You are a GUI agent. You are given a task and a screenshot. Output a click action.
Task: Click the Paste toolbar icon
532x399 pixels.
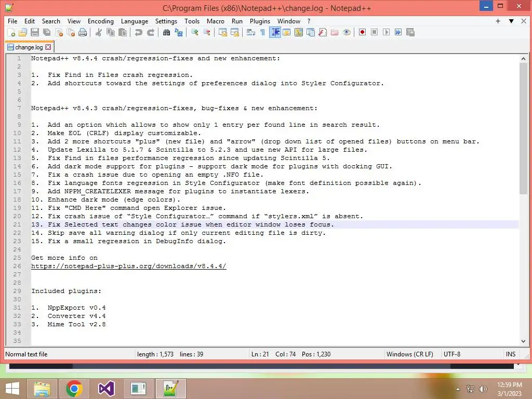(x=123, y=32)
